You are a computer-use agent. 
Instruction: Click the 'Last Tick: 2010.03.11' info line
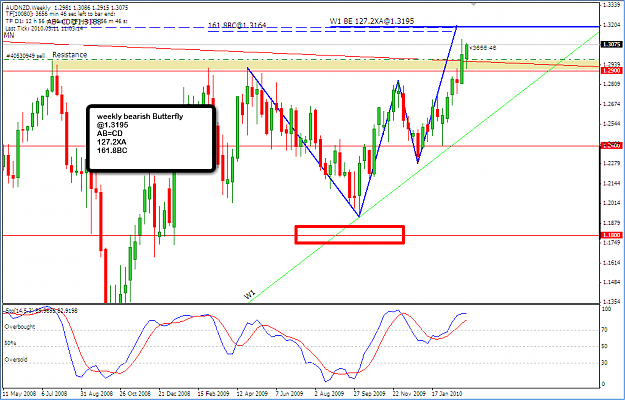45,29
